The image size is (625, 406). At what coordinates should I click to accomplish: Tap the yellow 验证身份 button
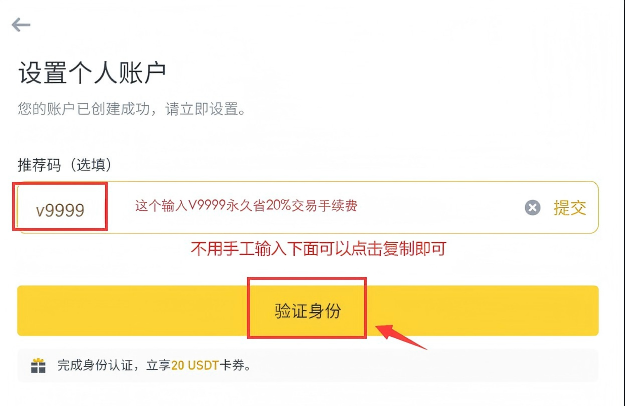point(308,310)
